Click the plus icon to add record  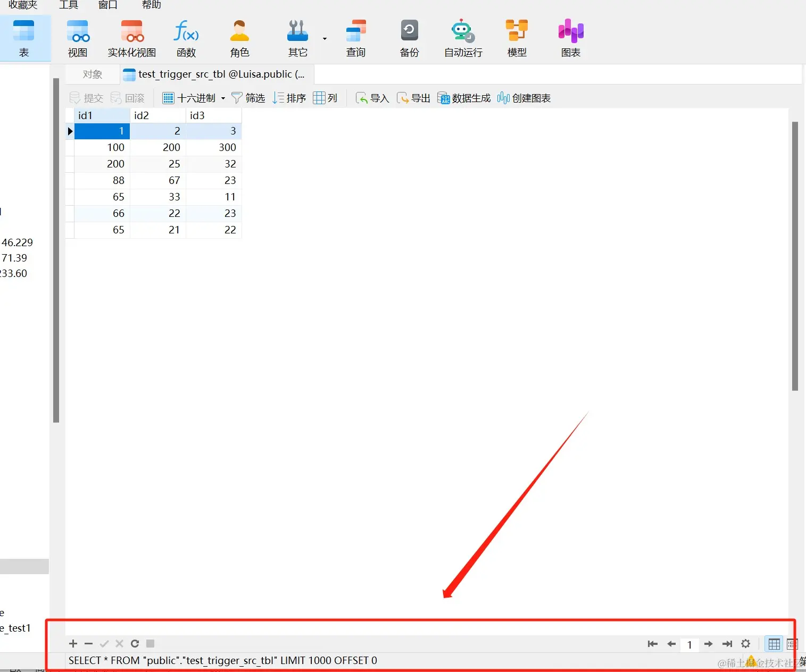click(73, 644)
